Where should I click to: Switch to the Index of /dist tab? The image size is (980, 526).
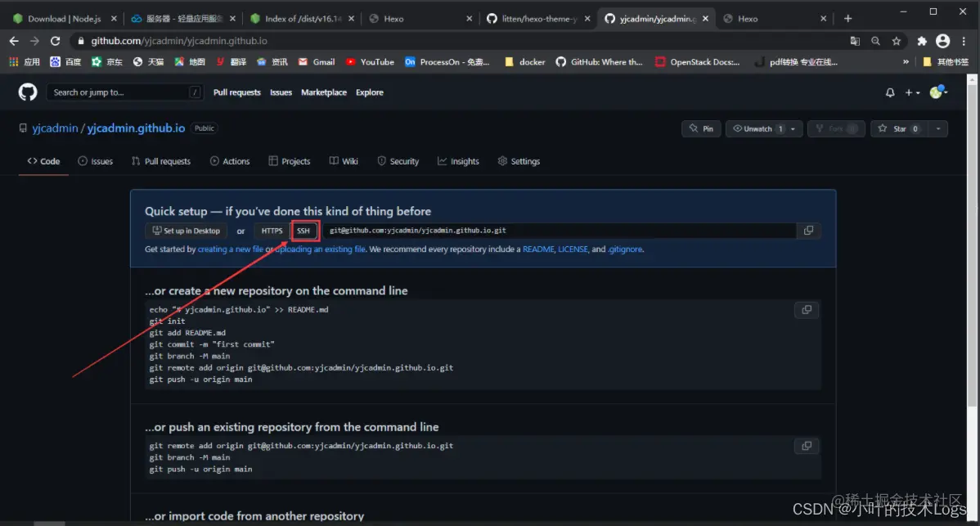[303, 19]
